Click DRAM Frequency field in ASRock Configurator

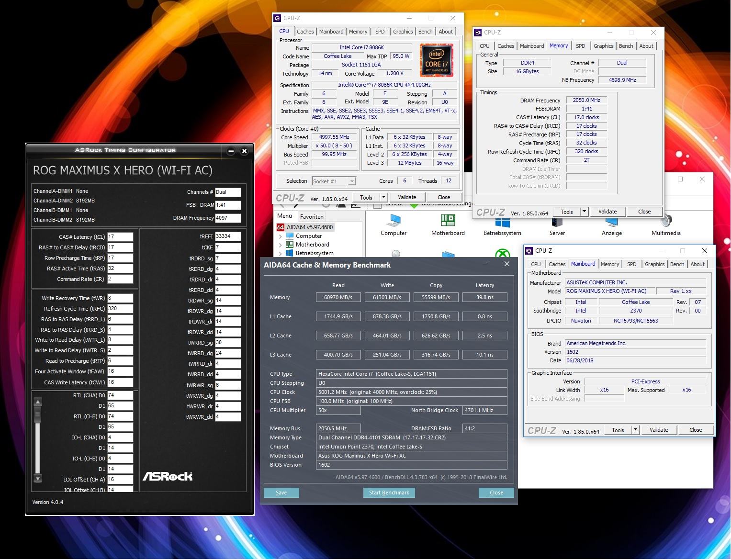(x=228, y=218)
